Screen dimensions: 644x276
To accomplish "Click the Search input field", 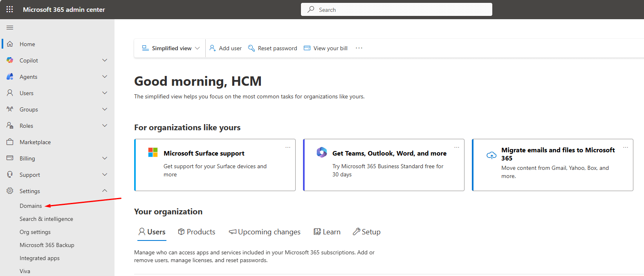I will pos(397,10).
